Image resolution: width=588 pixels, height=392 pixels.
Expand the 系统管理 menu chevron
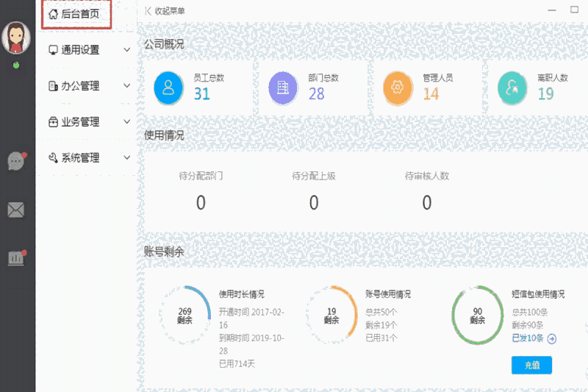127,158
